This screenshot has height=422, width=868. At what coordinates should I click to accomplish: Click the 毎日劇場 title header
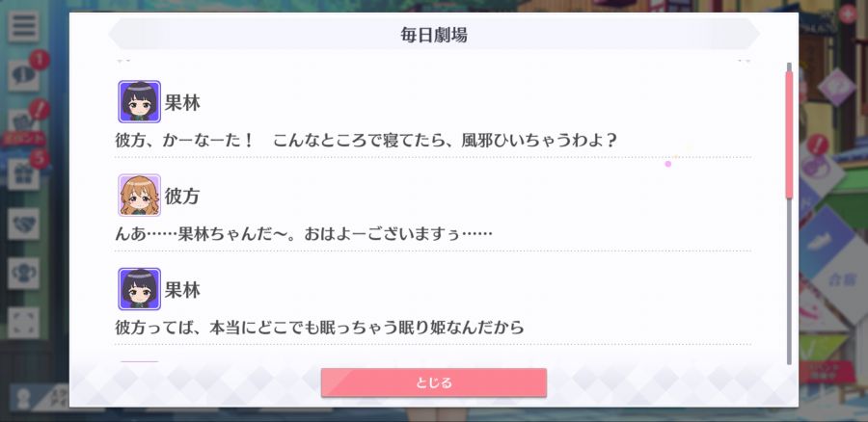(434, 35)
